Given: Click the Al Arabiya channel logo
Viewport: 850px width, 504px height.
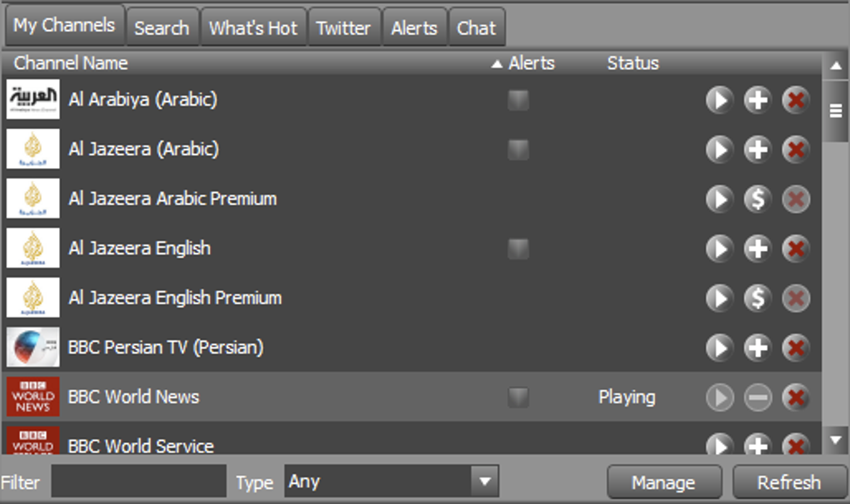Looking at the screenshot, I should pyautogui.click(x=33, y=99).
